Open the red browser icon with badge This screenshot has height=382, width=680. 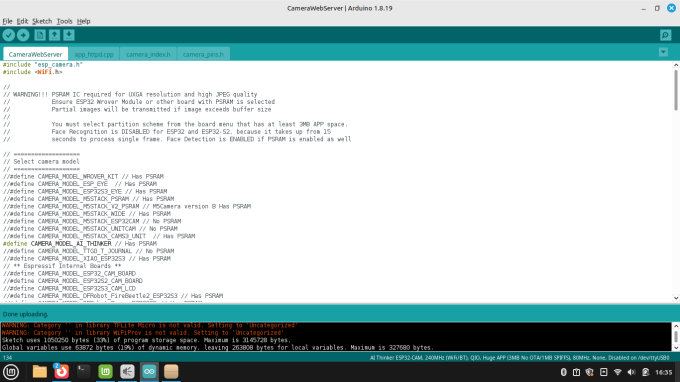pos(61,372)
